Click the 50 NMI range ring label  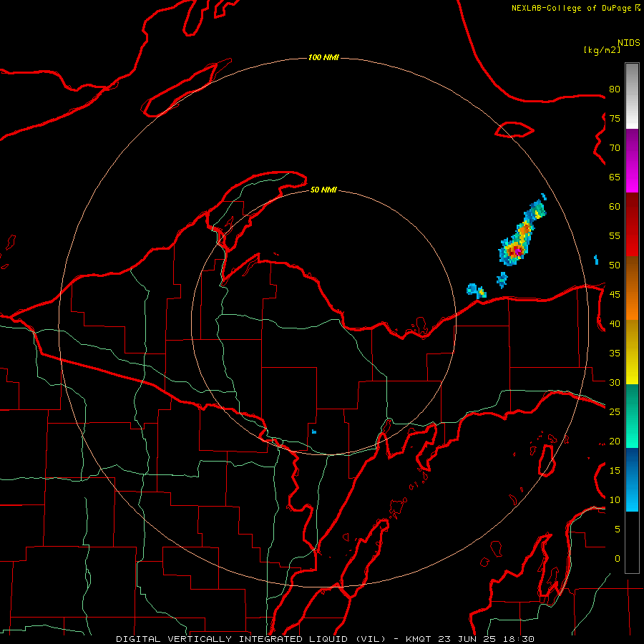coord(323,190)
